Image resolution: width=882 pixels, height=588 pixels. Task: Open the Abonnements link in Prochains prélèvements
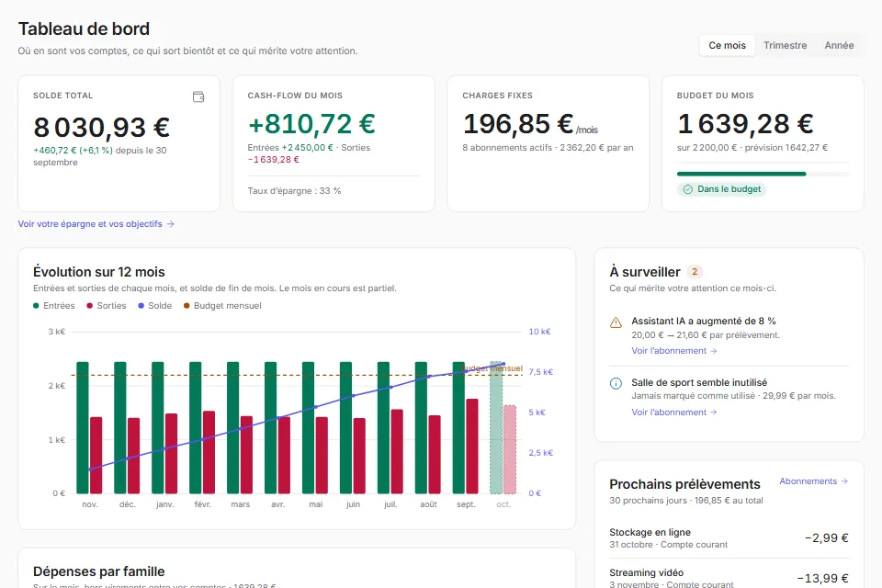click(813, 481)
